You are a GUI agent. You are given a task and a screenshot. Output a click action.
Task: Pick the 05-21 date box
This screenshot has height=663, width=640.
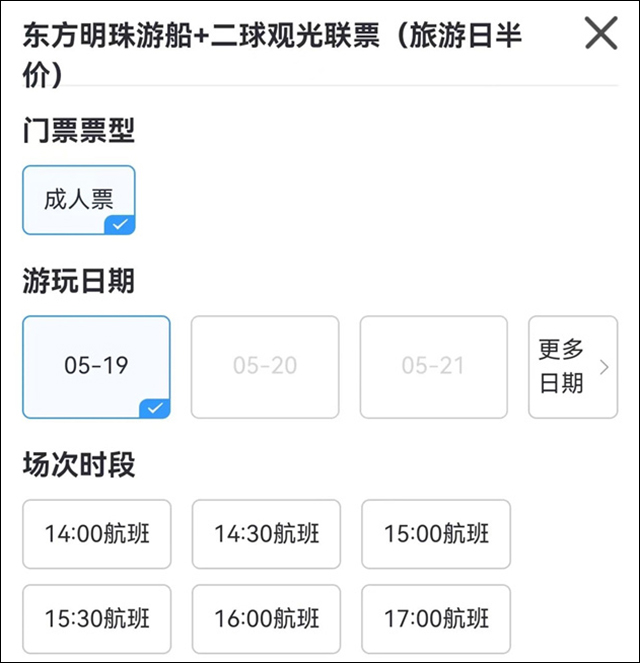434,366
